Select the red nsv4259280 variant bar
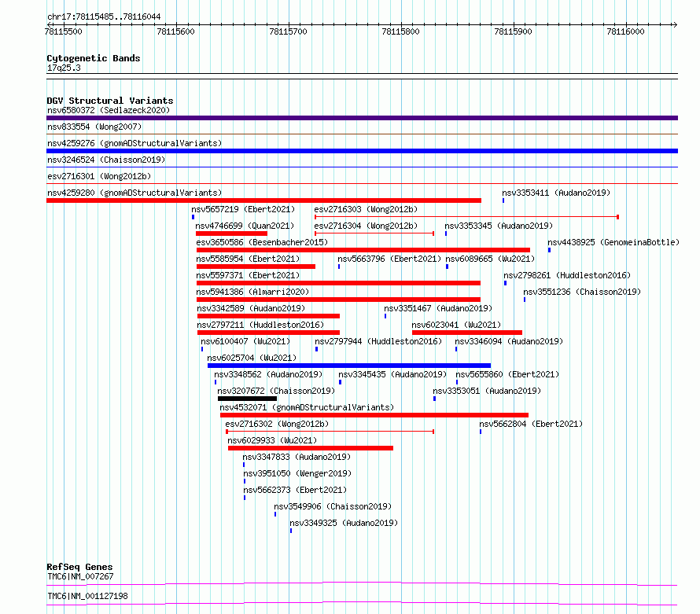 [x=263, y=200]
